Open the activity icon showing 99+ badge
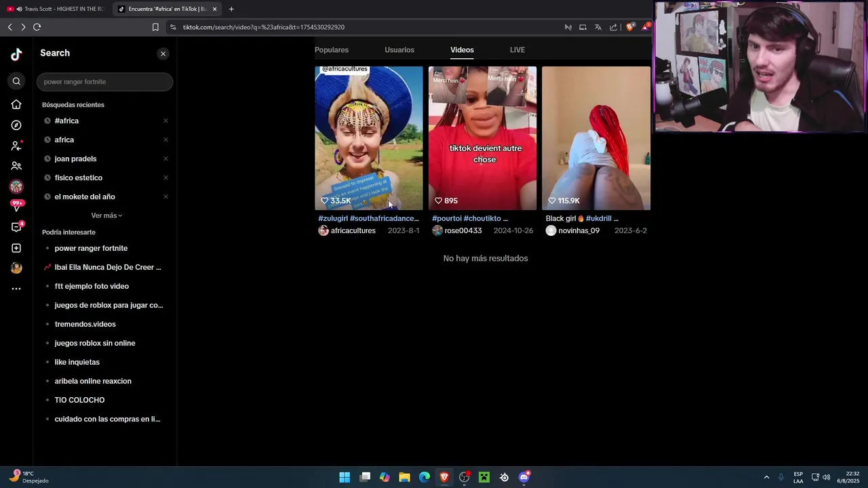 click(16, 206)
